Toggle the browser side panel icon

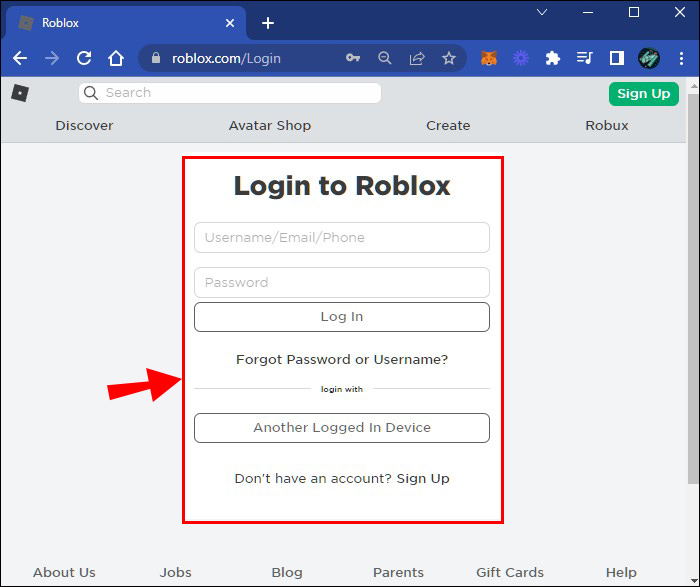617,58
